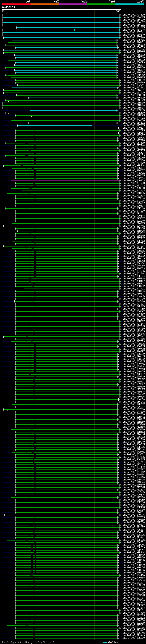
Task: Open hit UniRef100_A9TCL7
Action: [x=133, y=246]
